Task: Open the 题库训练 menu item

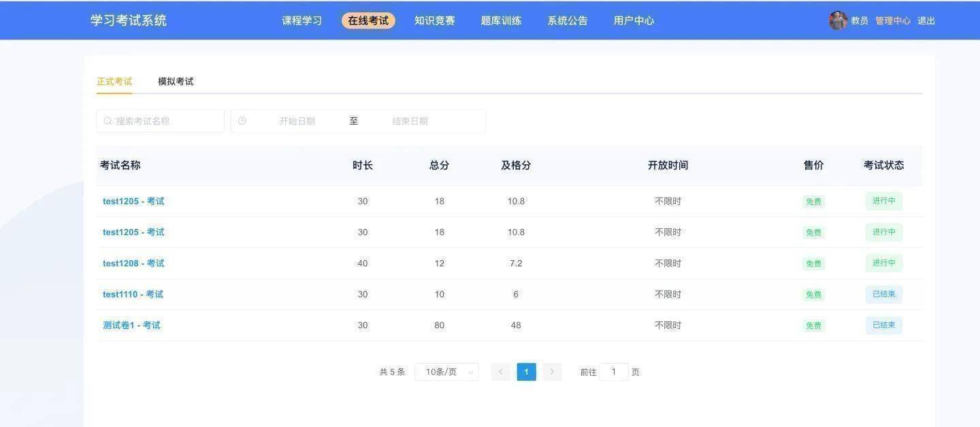Action: 500,20
